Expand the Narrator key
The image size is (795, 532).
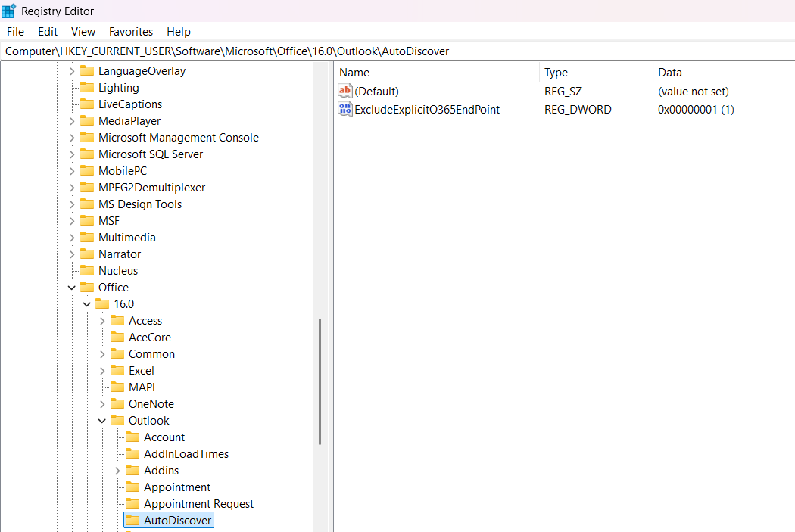[72, 254]
